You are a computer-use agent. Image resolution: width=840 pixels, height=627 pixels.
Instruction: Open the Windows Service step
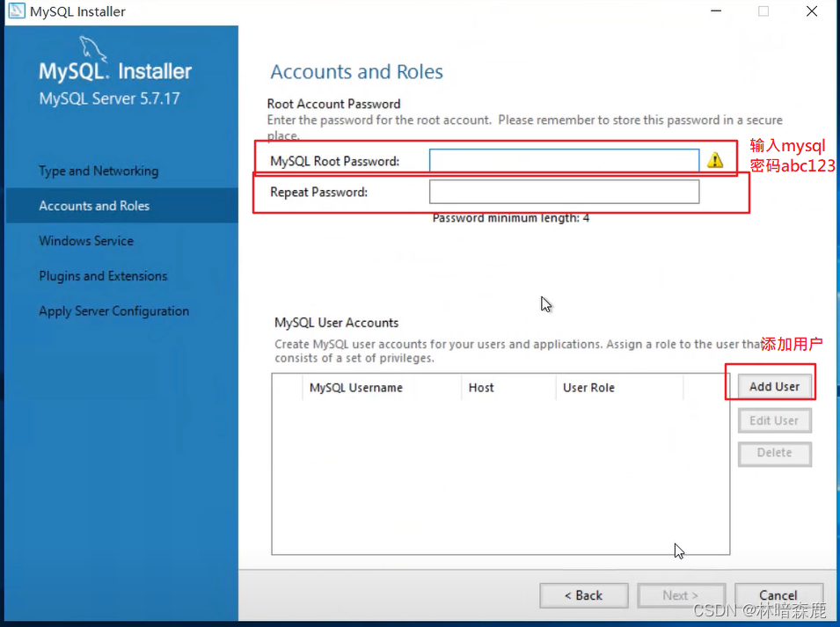coord(86,241)
